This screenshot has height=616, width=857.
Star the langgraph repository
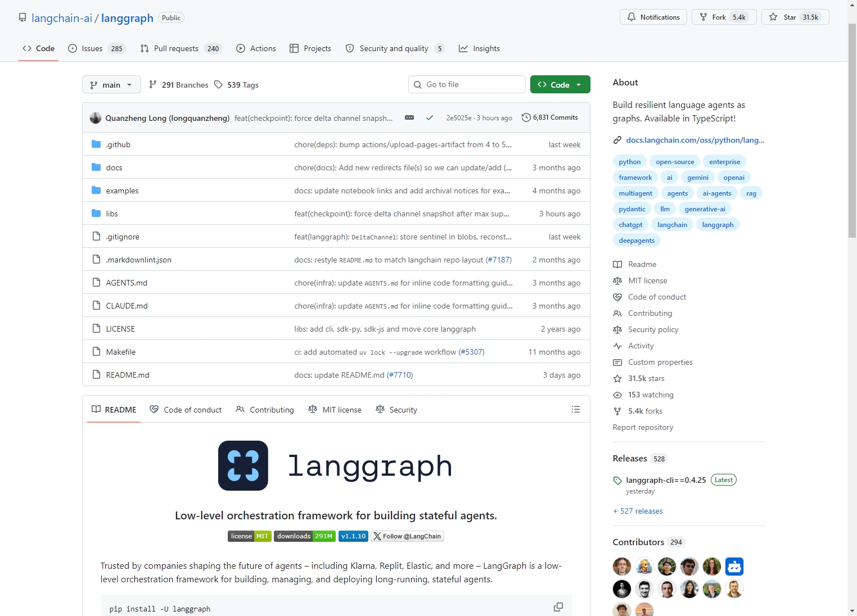click(795, 17)
